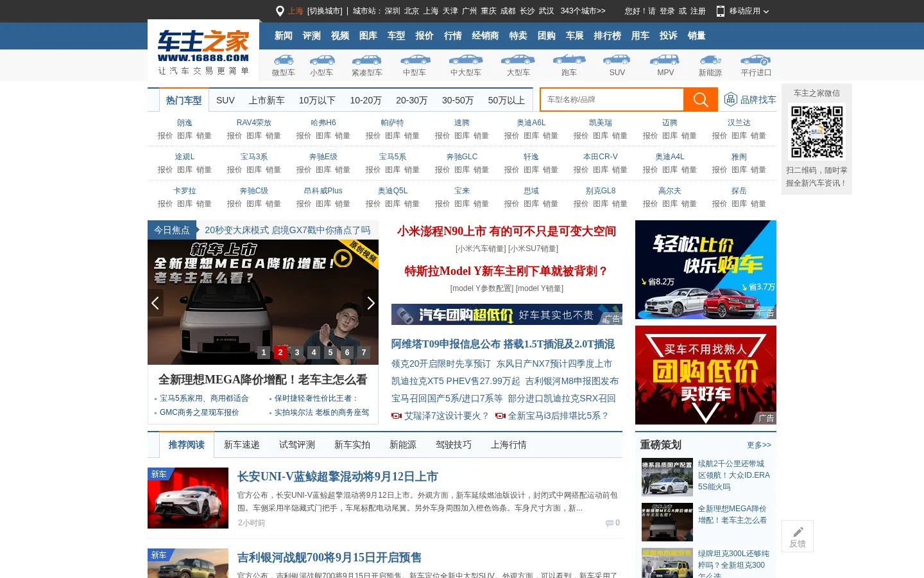924x578 pixels.
Task: Open 吉利银河战舰700 article title
Action: tap(329, 557)
